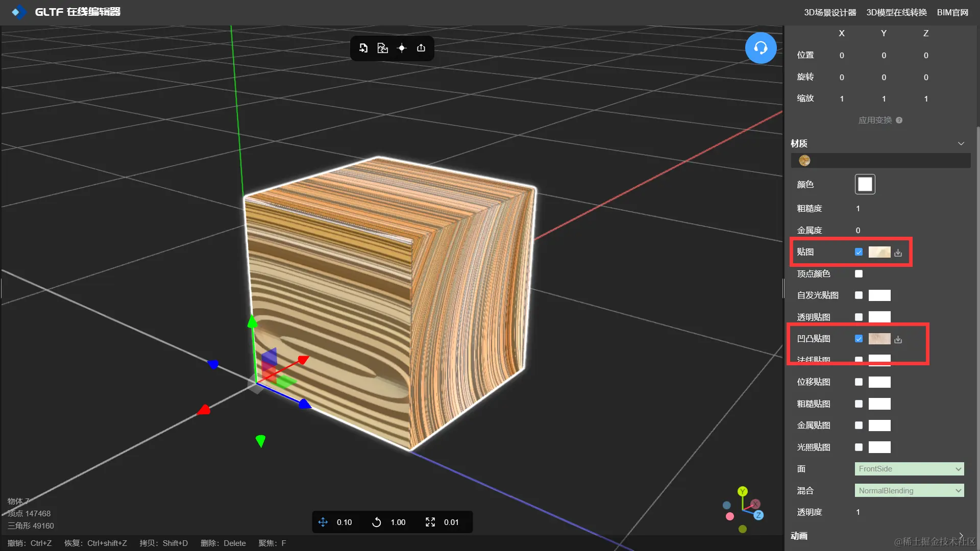
Task: Click the BIM官网 link
Action: pos(952,12)
